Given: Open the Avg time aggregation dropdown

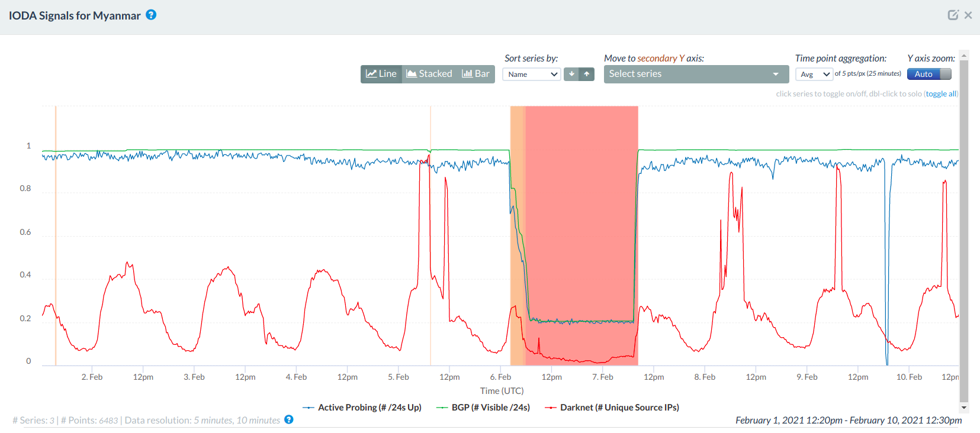Looking at the screenshot, I should pos(814,75).
